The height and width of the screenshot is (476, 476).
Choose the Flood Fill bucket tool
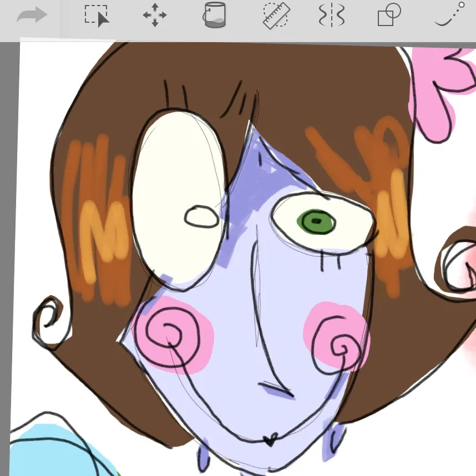point(214,16)
